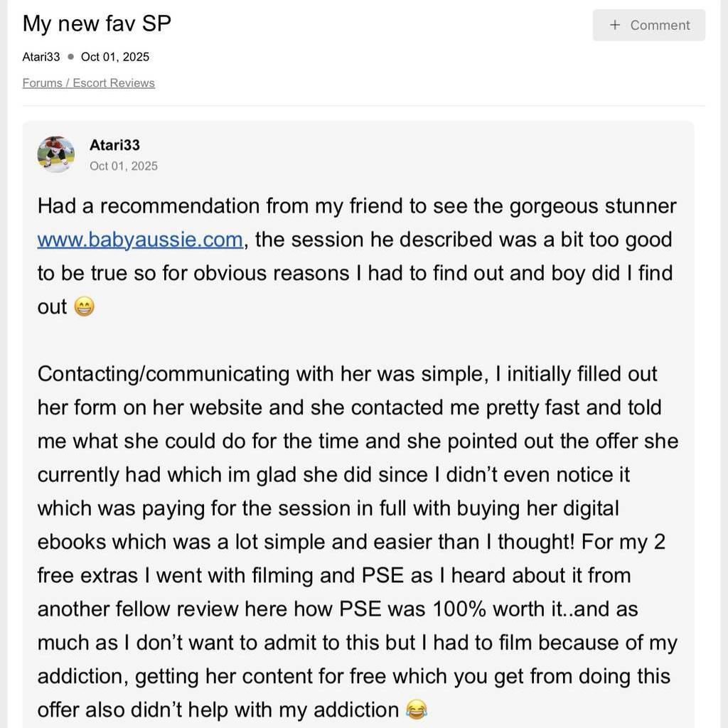Click bold Atari33 username in the post

tap(114, 145)
